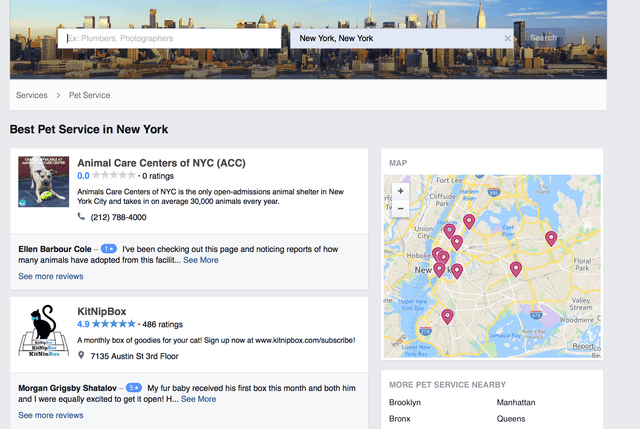The image size is (640, 429).
Task: Open reviewer Morgan Grigsby Shatalov profile
Action: point(67,388)
